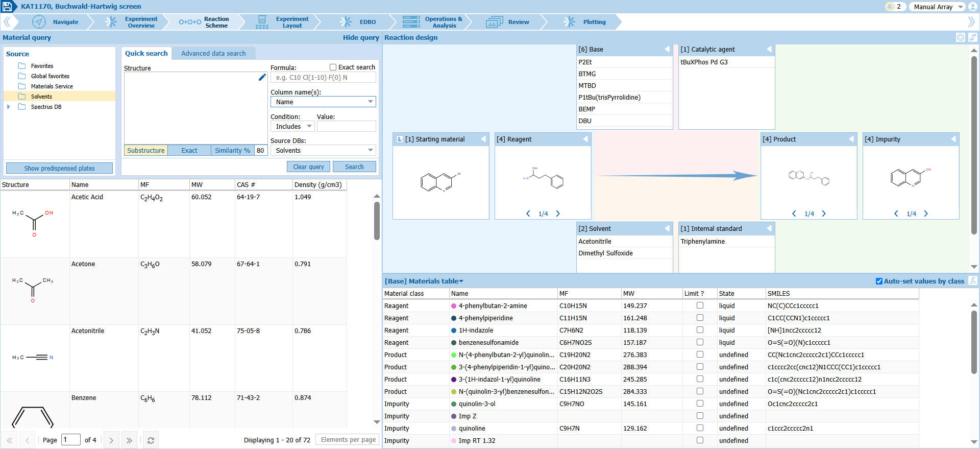Viewport: 980px width, 449px height.
Task: Click pink color dot for 4-phenylbutan-2-amine
Action: click(x=454, y=306)
